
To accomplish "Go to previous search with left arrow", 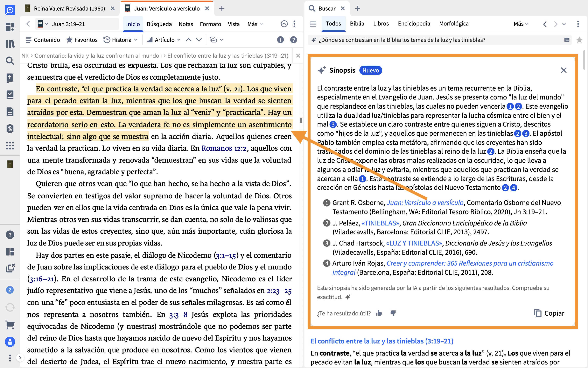I will tap(545, 24).
